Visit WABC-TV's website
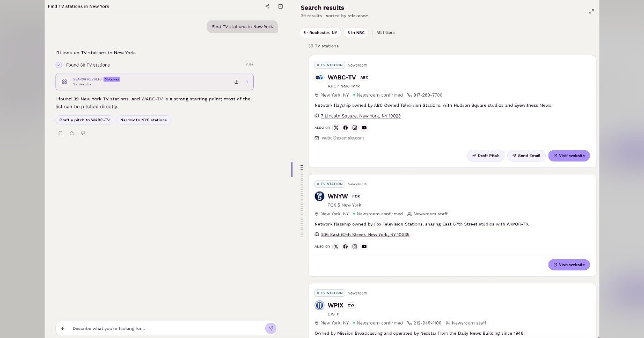The height and width of the screenshot is (338, 644). (569, 156)
